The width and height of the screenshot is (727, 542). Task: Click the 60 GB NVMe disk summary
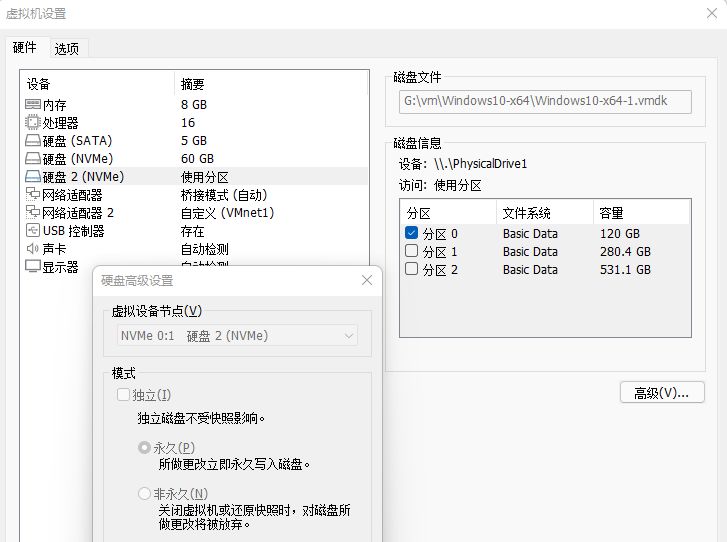click(198, 159)
